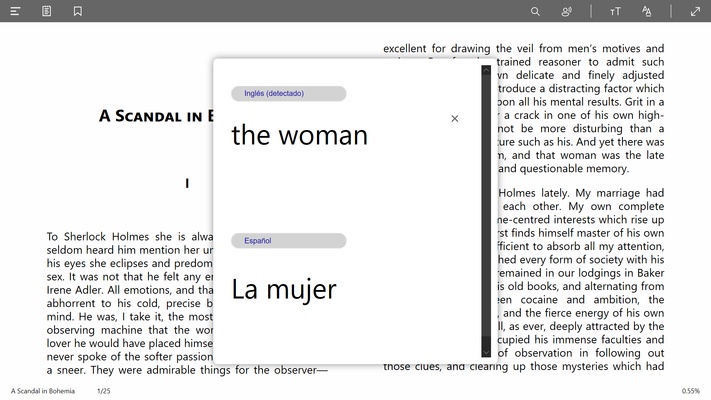711x400 pixels.
Task: Open text size options
Action: click(x=615, y=11)
